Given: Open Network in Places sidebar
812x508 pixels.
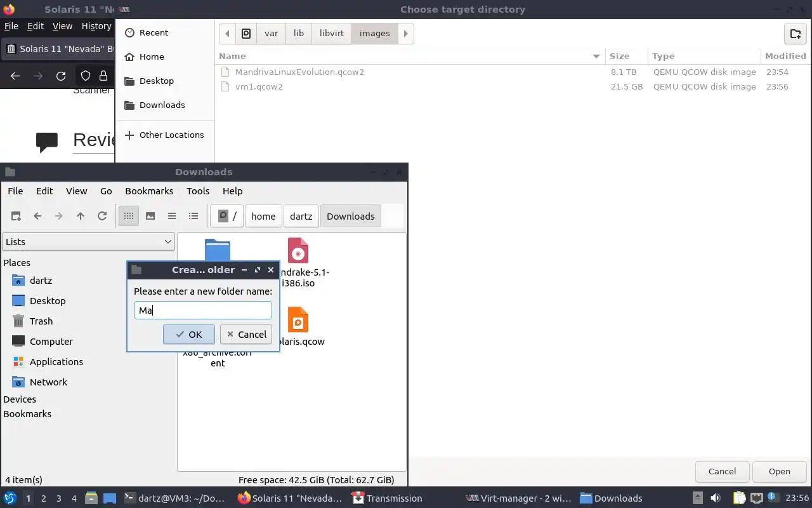Looking at the screenshot, I should tap(48, 382).
